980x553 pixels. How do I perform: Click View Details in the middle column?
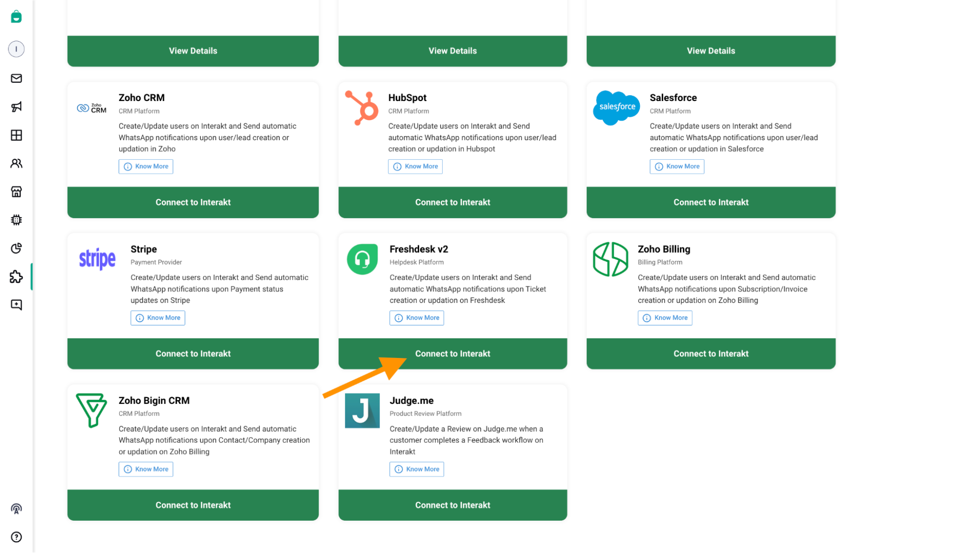coord(452,50)
